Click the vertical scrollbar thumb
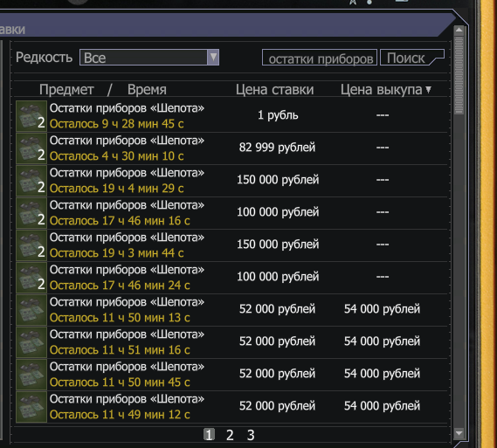497x448 pixels. [459, 75]
